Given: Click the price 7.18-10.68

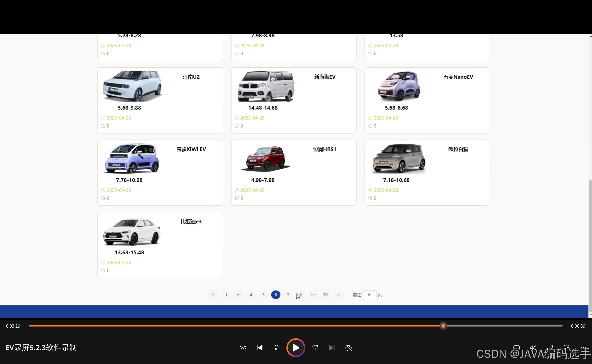Looking at the screenshot, I should tap(396, 180).
